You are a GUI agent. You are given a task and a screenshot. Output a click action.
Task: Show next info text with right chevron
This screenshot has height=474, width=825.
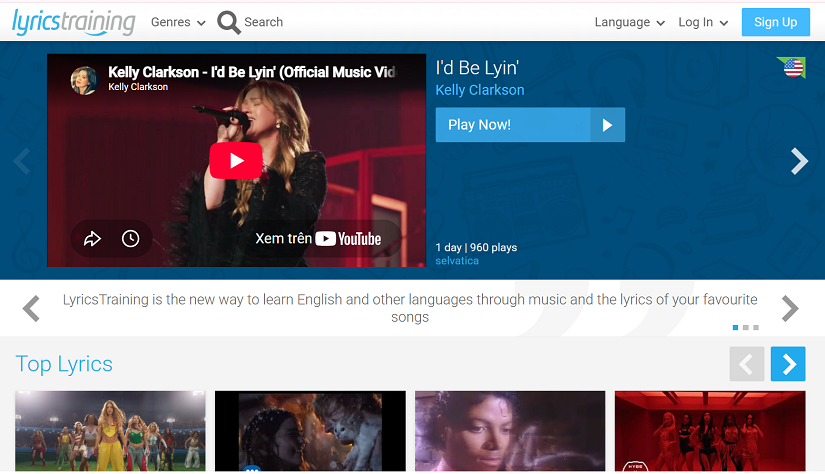pos(790,308)
